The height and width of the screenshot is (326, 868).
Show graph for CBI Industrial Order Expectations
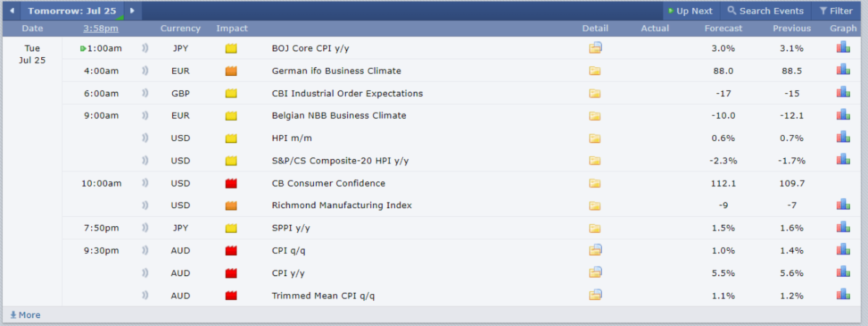[843, 93]
